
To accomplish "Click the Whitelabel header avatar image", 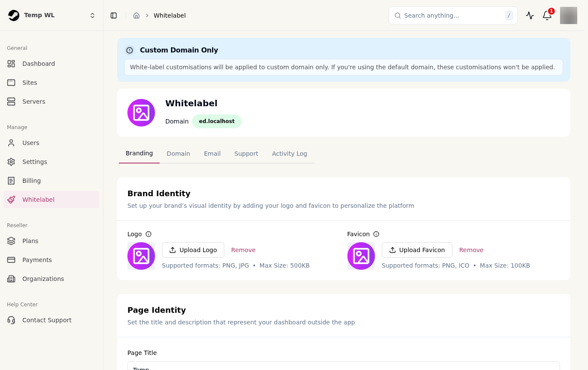I will [x=141, y=113].
